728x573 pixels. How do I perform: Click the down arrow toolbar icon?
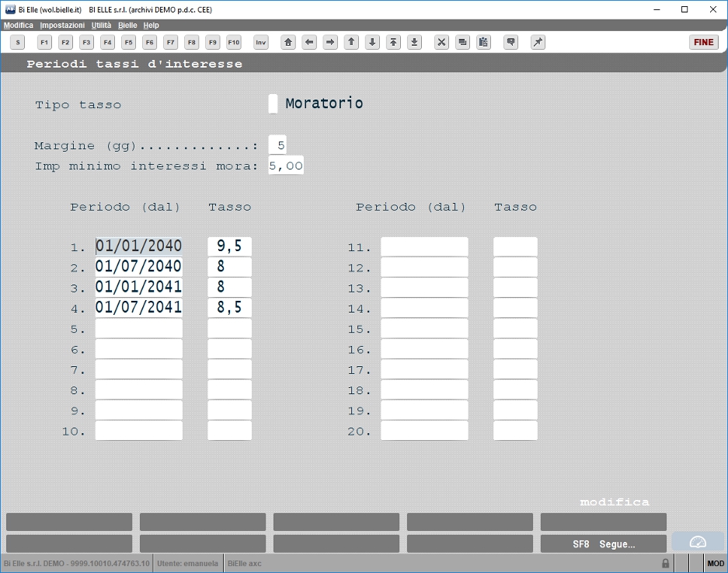coord(372,42)
